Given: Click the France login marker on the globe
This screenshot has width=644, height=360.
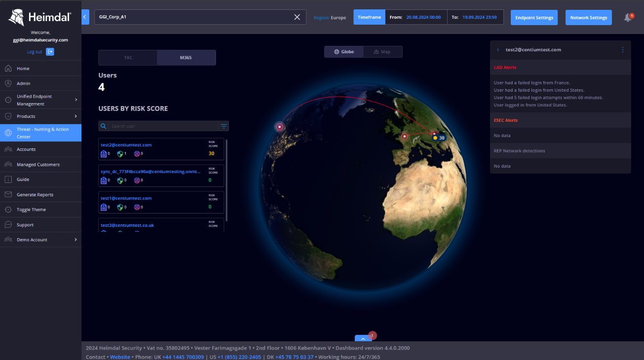Looking at the screenshot, I should click(405, 136).
